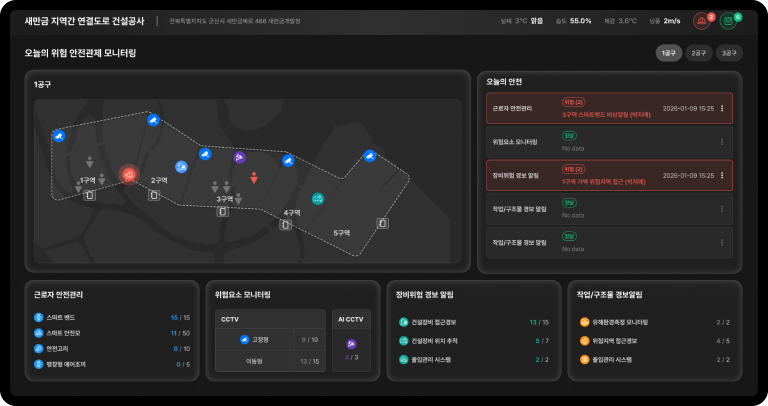768x406 pixels.
Task: Click the 고정형 count 9 / 10
Action: pyautogui.click(x=310, y=339)
